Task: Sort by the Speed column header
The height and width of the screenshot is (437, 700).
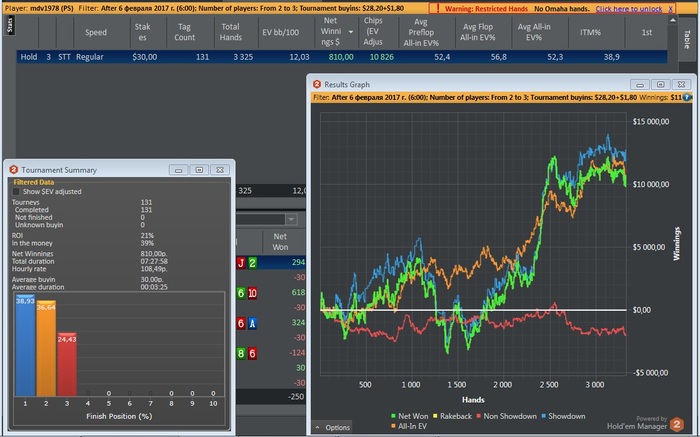Action: click(x=96, y=32)
